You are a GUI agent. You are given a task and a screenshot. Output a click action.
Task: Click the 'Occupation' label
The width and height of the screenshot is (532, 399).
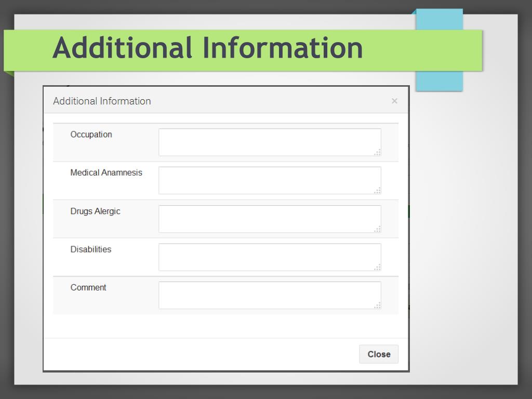tap(91, 135)
